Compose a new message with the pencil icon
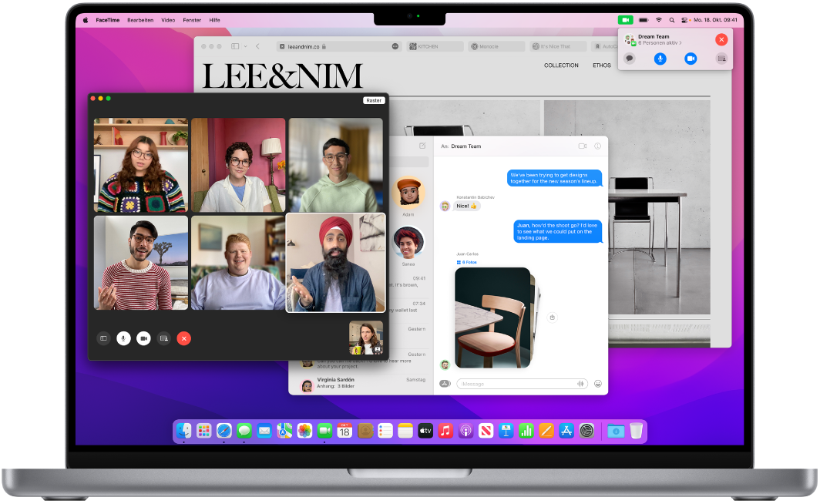This screenshot has width=820, height=504. click(422, 146)
